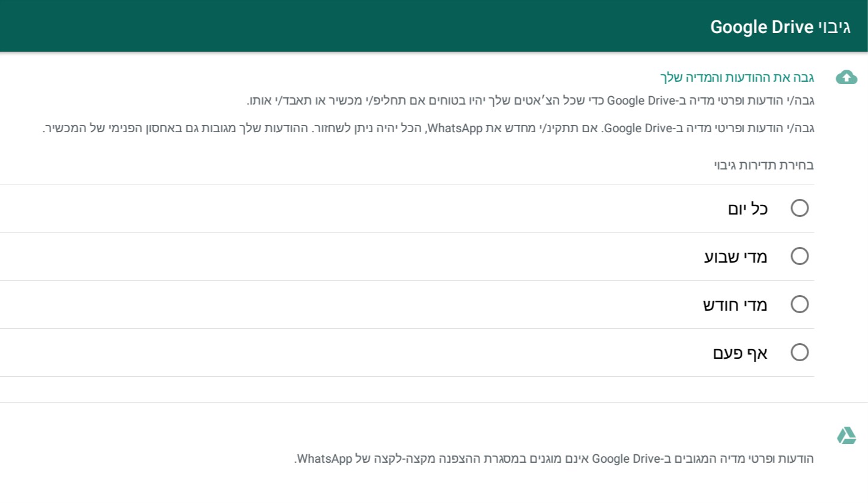Click the 'גיבוי Google Drive' header title

point(780,27)
